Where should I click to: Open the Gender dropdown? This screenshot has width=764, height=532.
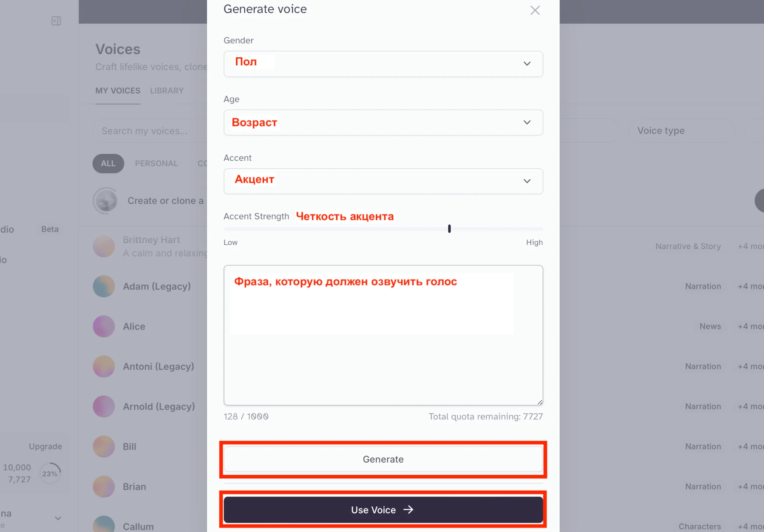[383, 64]
